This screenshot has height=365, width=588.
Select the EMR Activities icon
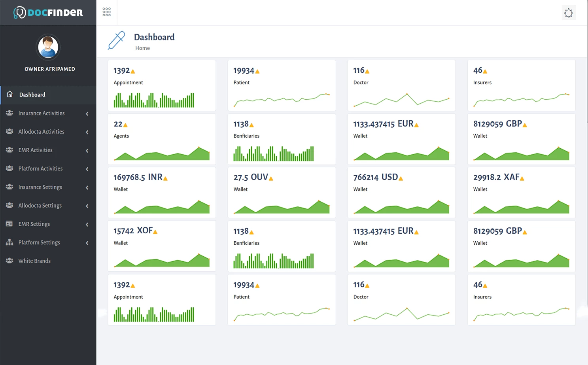point(9,150)
